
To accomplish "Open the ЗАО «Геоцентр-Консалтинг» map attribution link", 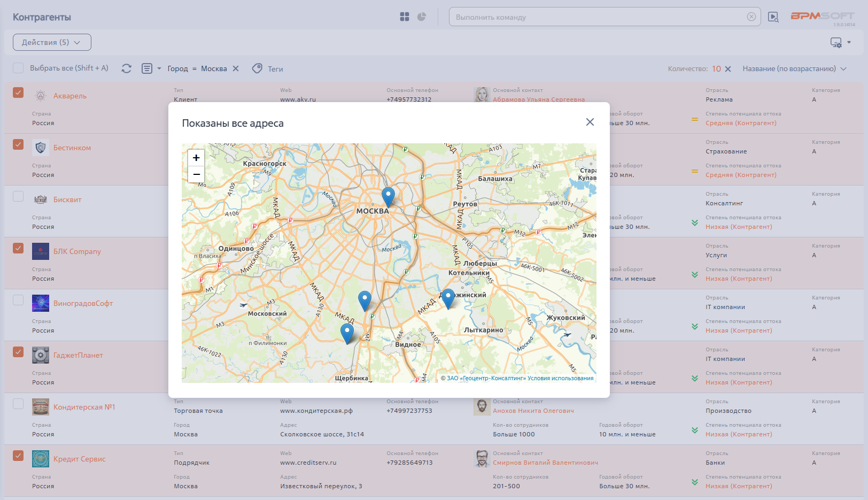I will coord(486,378).
